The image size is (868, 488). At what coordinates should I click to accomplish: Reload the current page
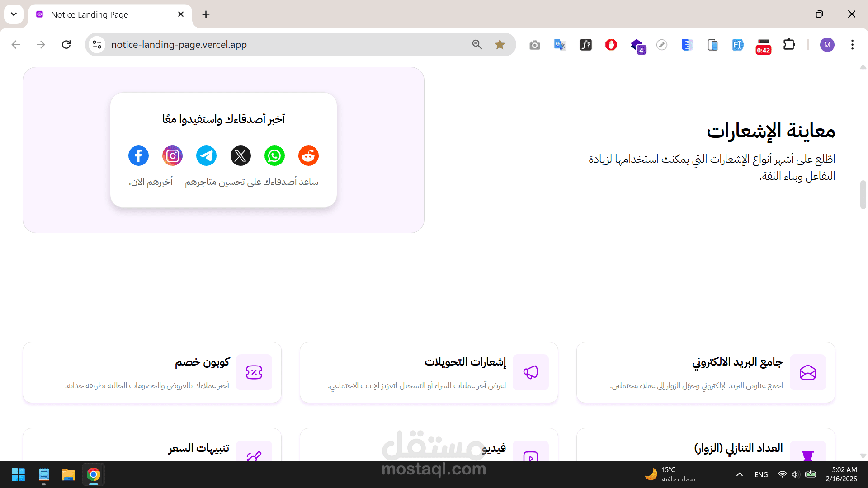click(x=66, y=44)
